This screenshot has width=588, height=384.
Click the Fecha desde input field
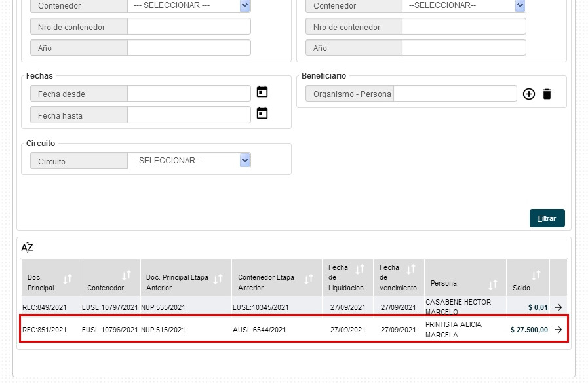pyautogui.click(x=189, y=93)
